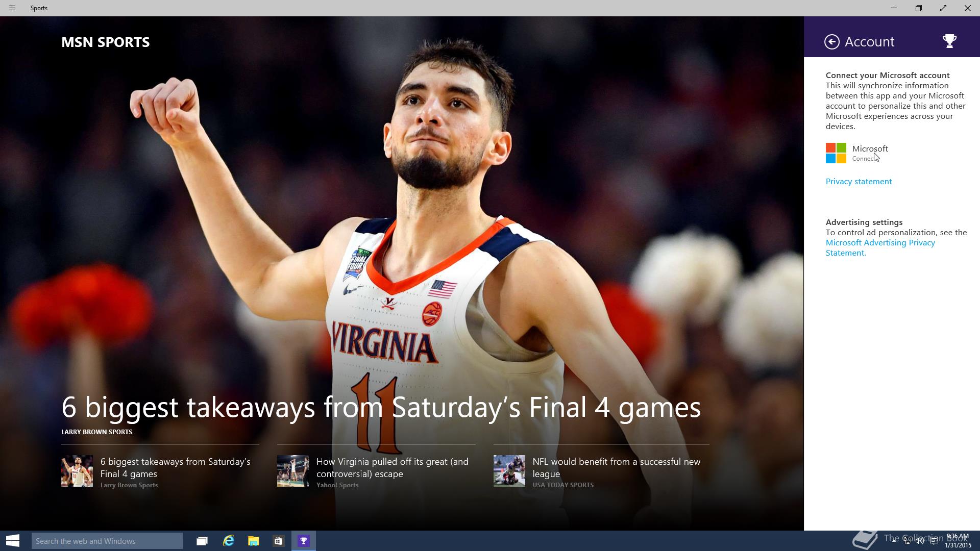Open File Explorer from the taskbar

[x=253, y=541]
